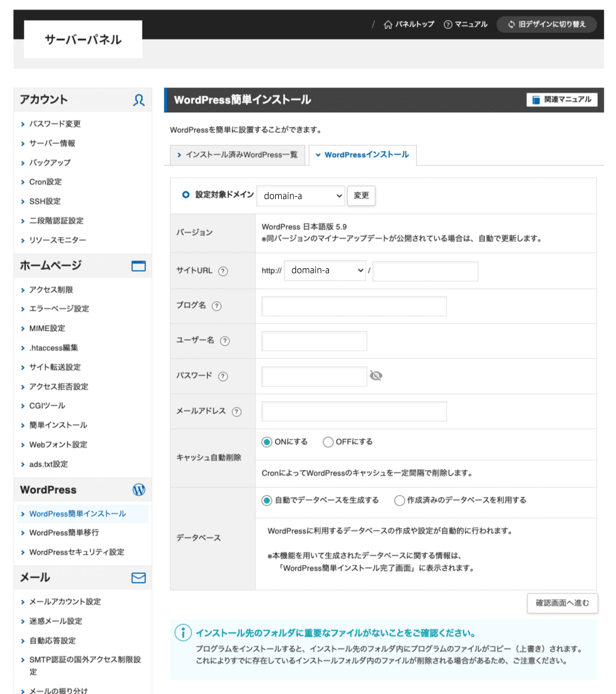Open SMTP認証の国外アクセス制限設定

tap(85, 666)
